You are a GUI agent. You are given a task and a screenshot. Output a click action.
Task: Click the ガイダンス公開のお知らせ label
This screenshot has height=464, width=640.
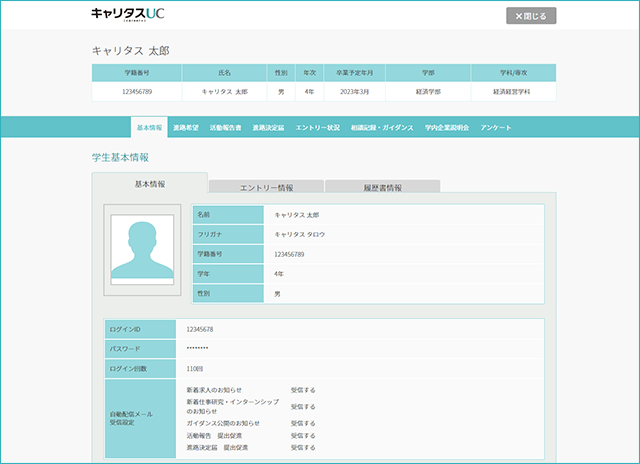[x=223, y=423]
